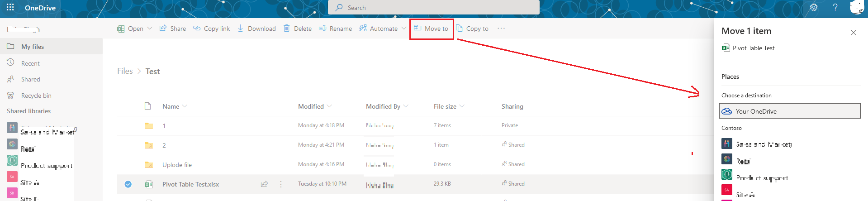Click the Recycle bin icon in the sidebar
Screen dimensions: 868x201
(x=10, y=96)
